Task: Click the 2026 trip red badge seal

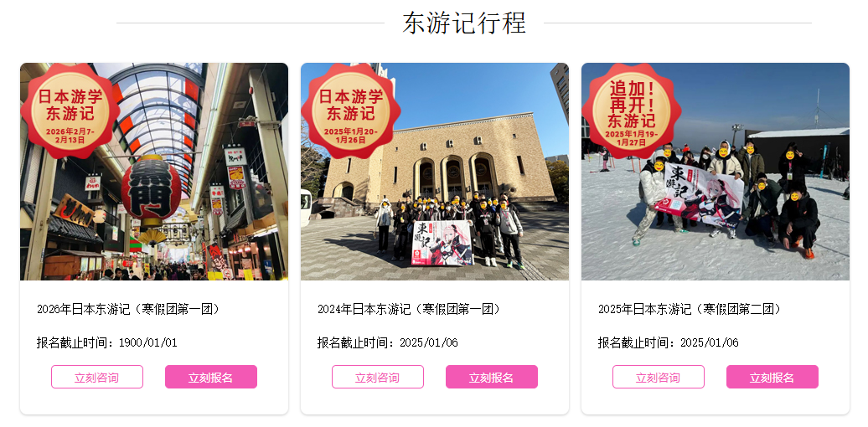Action: pos(70,111)
